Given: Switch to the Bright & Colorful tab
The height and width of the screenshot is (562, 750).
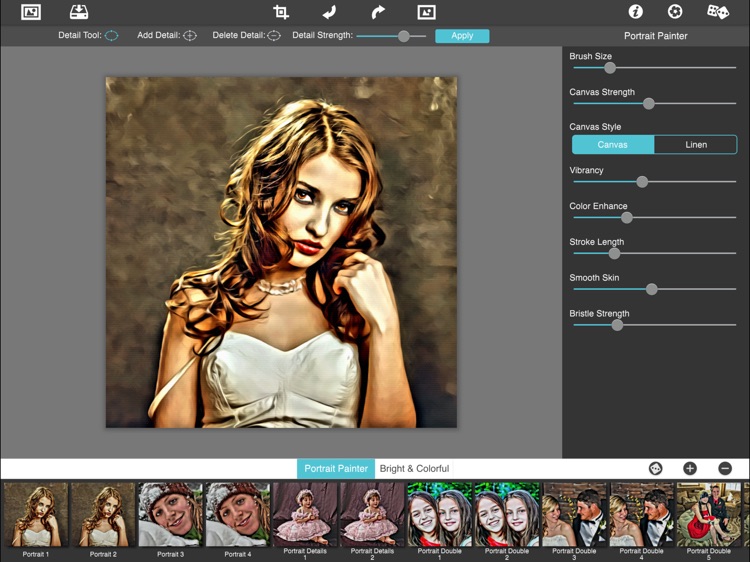Looking at the screenshot, I should (x=414, y=469).
